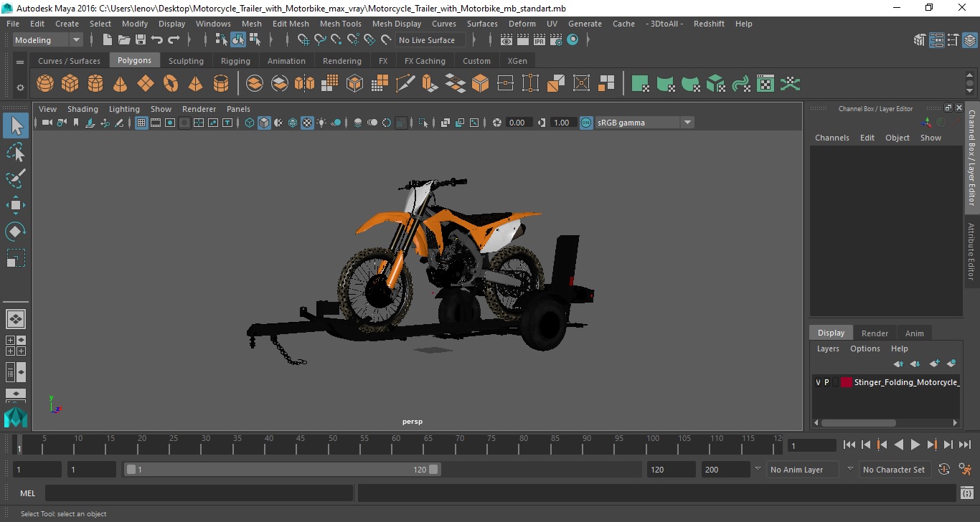Switch to the FX Caching shelf tab

[425, 61]
